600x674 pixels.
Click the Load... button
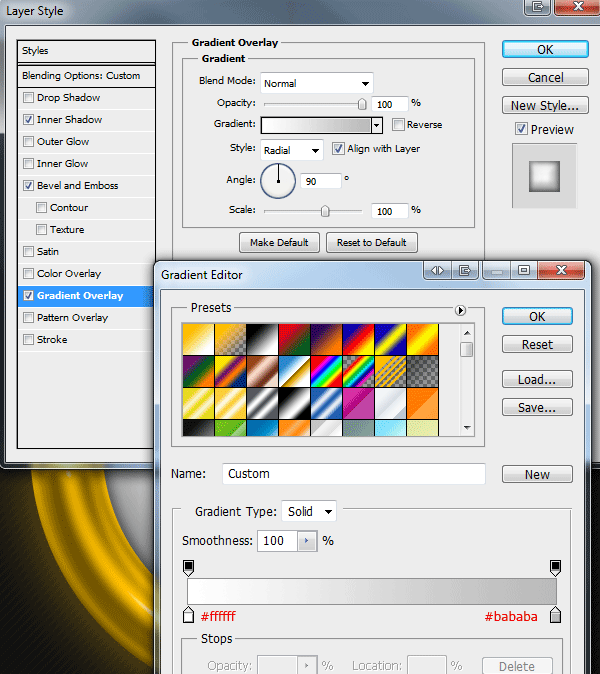(x=537, y=380)
